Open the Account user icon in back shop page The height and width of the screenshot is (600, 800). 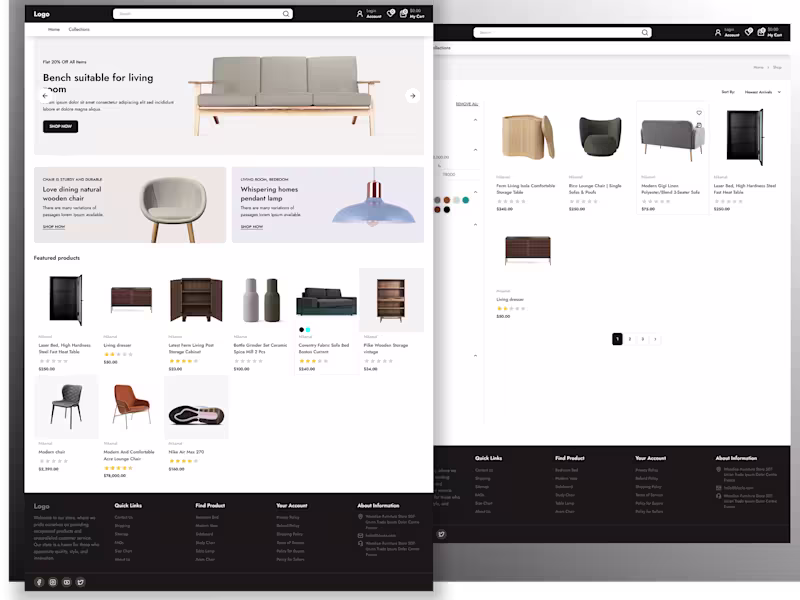[x=718, y=33]
